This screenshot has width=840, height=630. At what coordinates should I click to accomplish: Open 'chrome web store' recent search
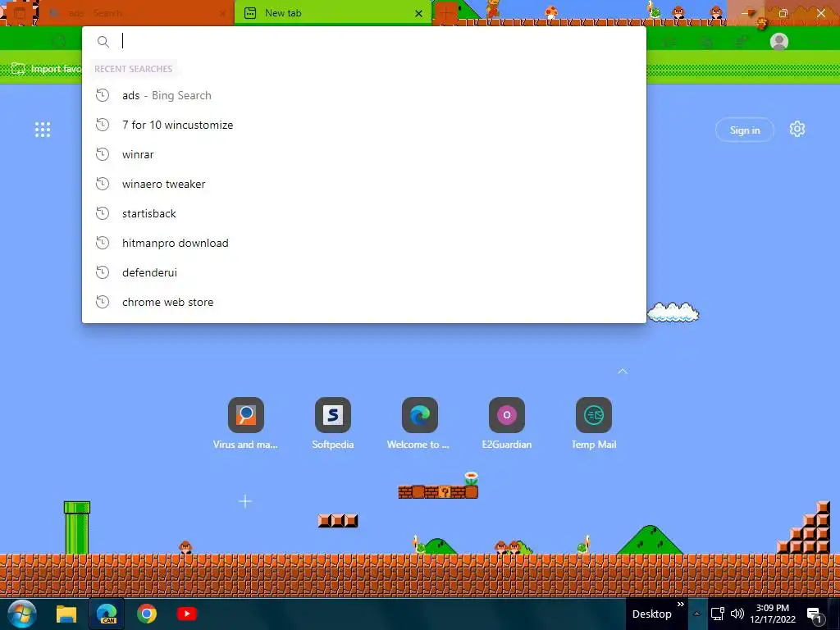click(x=363, y=302)
